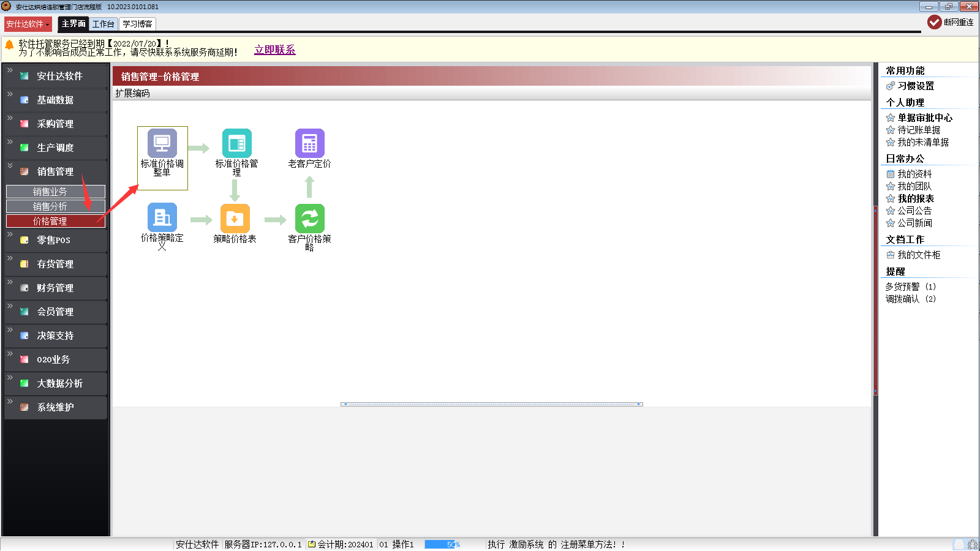The width and height of the screenshot is (980, 551).
Task: Click the 安仕达软件 sidebar icon
Action: click(24, 76)
